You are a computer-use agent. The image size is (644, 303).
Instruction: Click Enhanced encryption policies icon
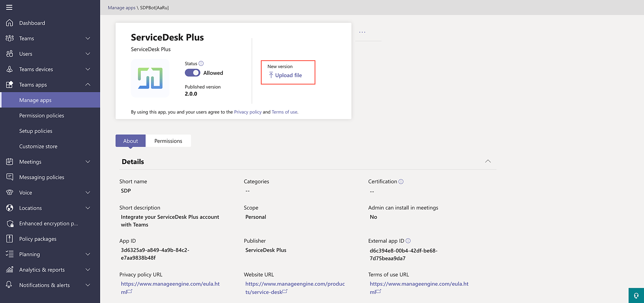tap(10, 223)
